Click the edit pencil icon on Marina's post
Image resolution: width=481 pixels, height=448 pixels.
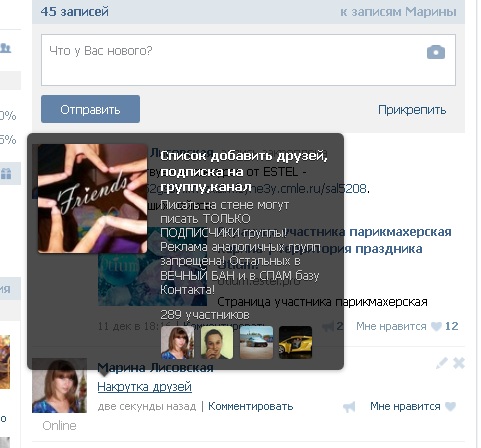[441, 363]
